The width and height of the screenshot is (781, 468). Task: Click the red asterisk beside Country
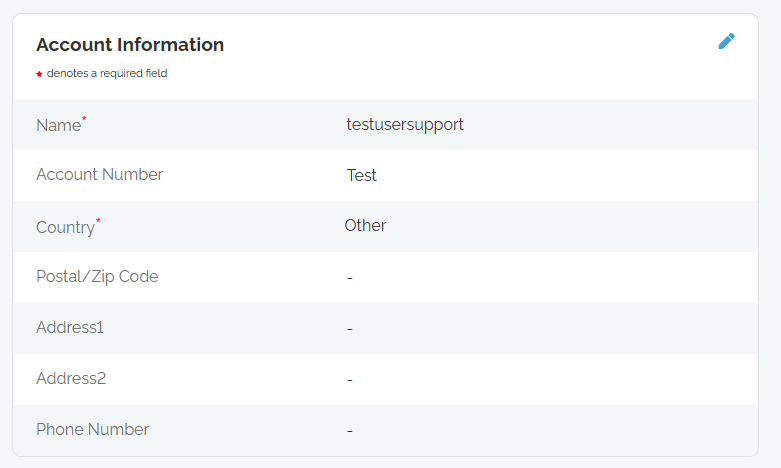click(98, 221)
